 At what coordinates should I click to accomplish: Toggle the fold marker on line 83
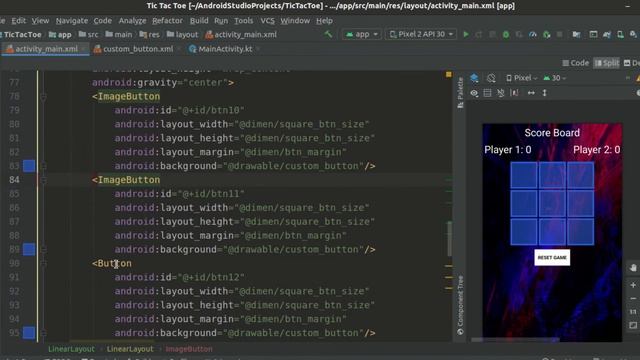coord(43,166)
